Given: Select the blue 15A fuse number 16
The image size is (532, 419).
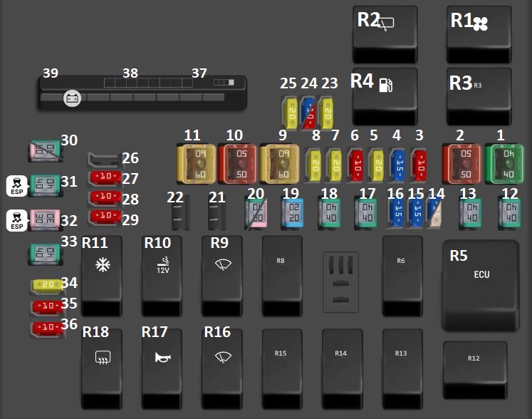Looking at the screenshot, I should tap(396, 212).
